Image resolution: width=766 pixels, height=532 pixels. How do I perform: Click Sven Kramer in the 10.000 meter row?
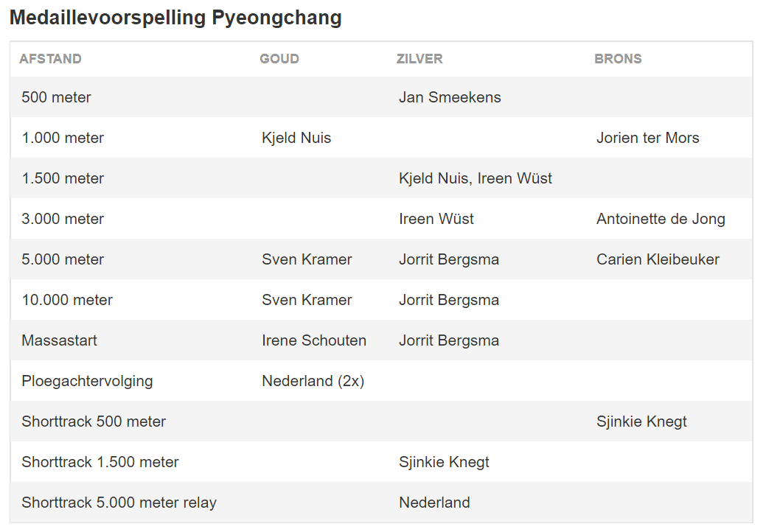(x=306, y=300)
